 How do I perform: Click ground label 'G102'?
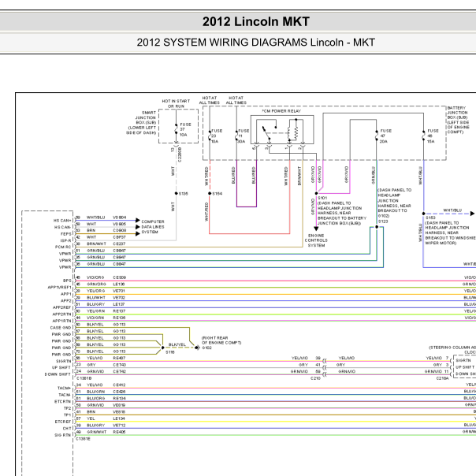[x=206, y=348]
